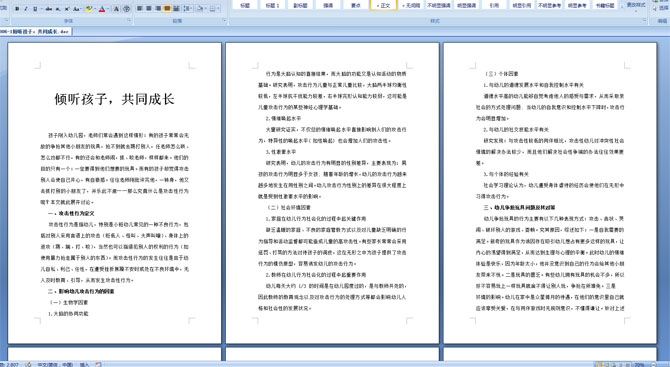Select the 引用 style in gallery
The height and width of the screenshot is (367, 670).
(x=494, y=5)
